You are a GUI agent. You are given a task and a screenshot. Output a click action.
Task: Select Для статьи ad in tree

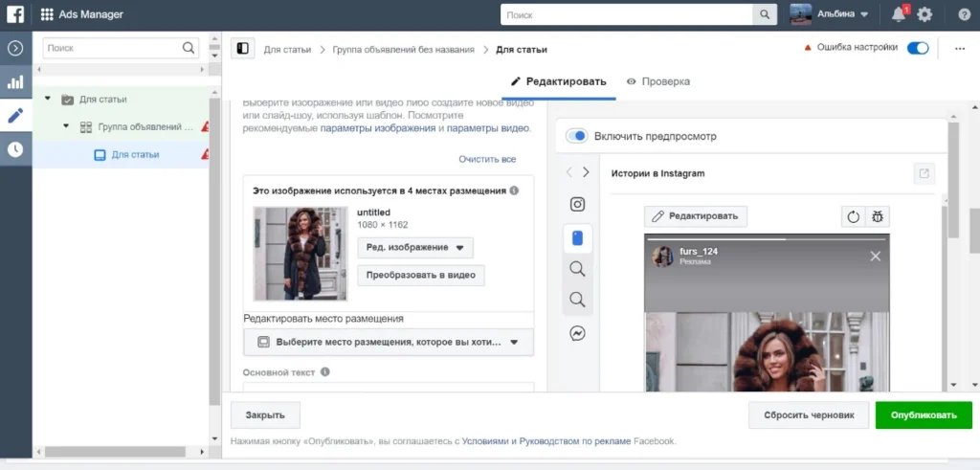[135, 154]
